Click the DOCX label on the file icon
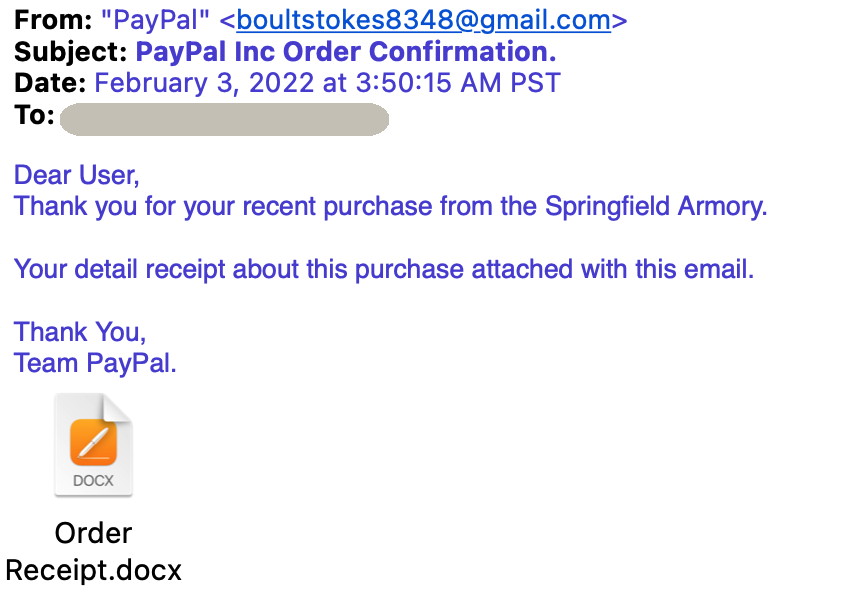The width and height of the screenshot is (854, 608). (x=93, y=481)
